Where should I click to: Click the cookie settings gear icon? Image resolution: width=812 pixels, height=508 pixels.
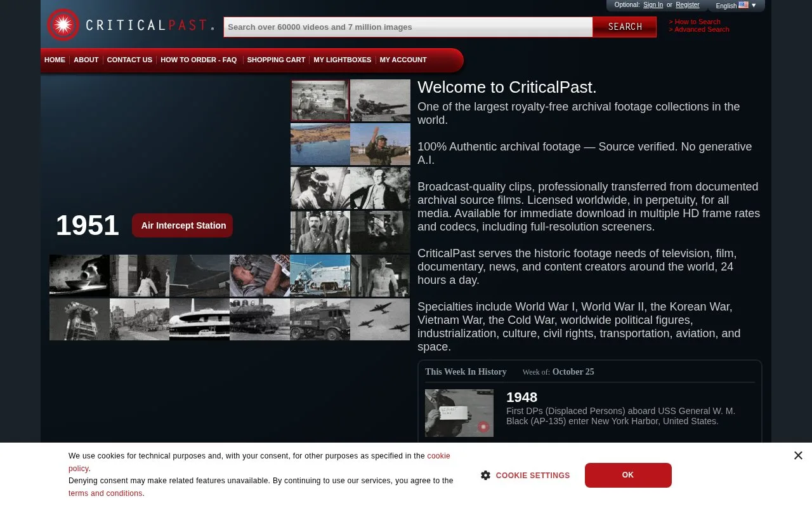point(485,475)
